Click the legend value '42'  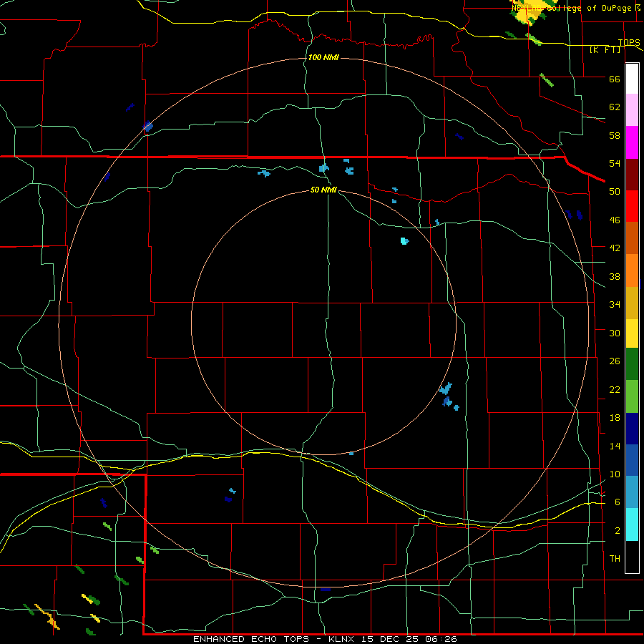click(x=615, y=248)
